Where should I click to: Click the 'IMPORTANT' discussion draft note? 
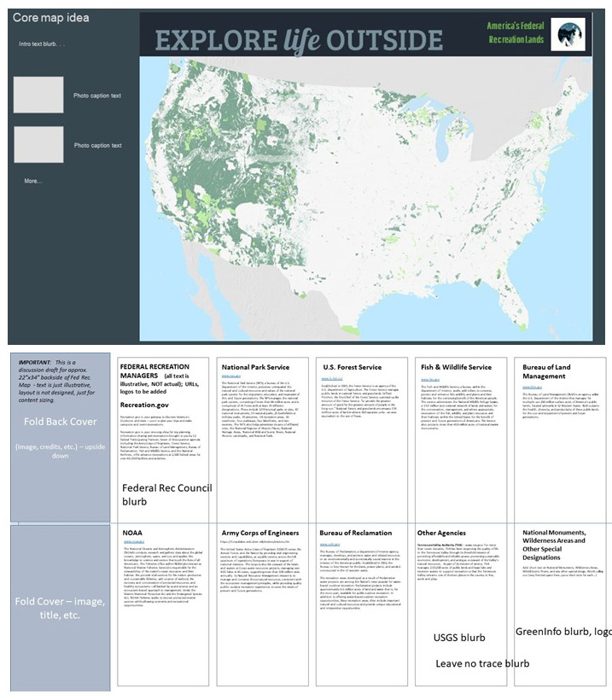point(56,382)
